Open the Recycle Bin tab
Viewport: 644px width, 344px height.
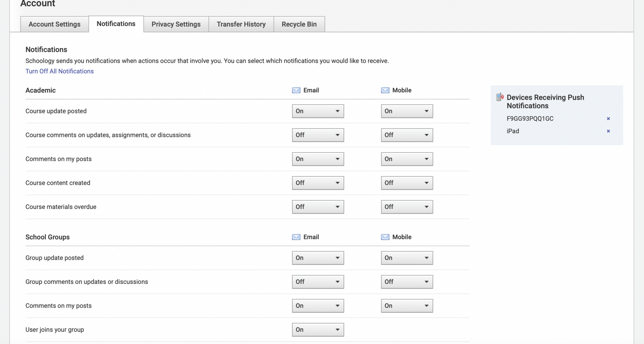299,24
